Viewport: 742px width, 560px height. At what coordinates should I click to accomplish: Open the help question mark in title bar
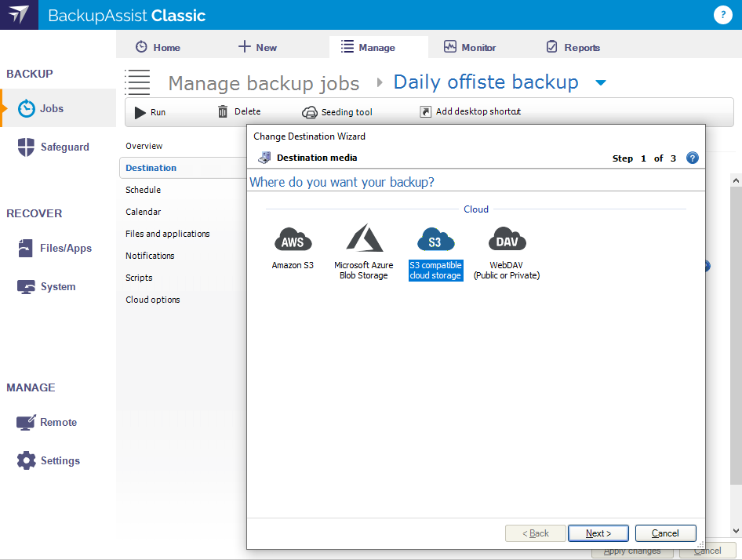pos(722,15)
